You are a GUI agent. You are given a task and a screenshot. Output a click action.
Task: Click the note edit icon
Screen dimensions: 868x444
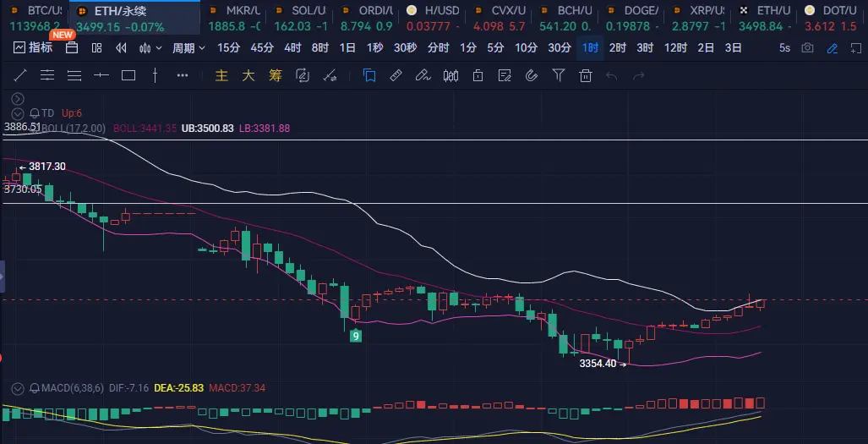pyautogui.click(x=505, y=75)
